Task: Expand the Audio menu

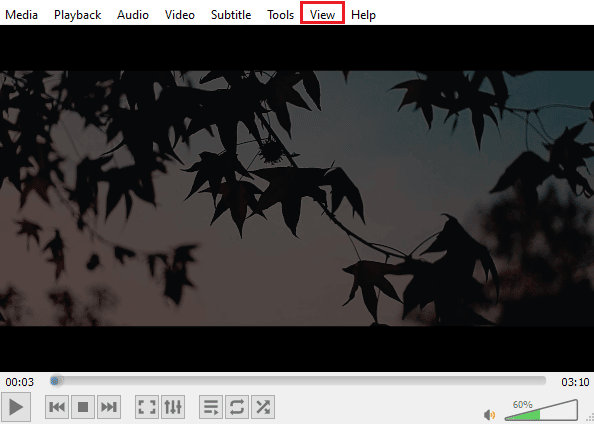Action: point(133,15)
